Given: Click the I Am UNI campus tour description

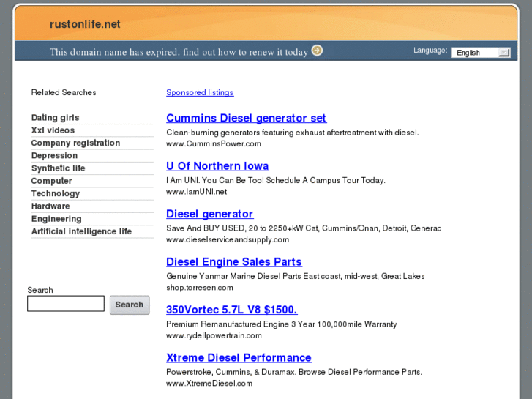Looking at the screenshot, I should pyautogui.click(x=276, y=180).
